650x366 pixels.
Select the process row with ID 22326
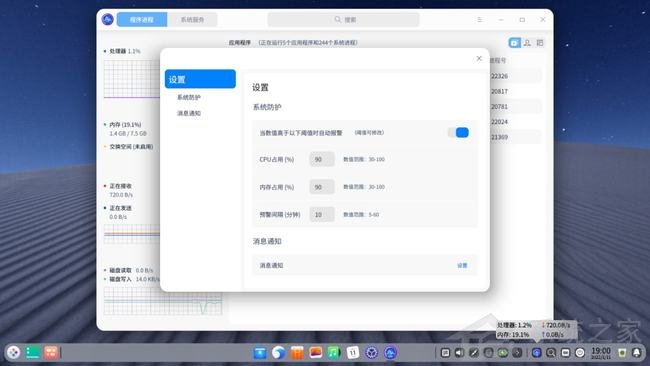[x=516, y=76]
